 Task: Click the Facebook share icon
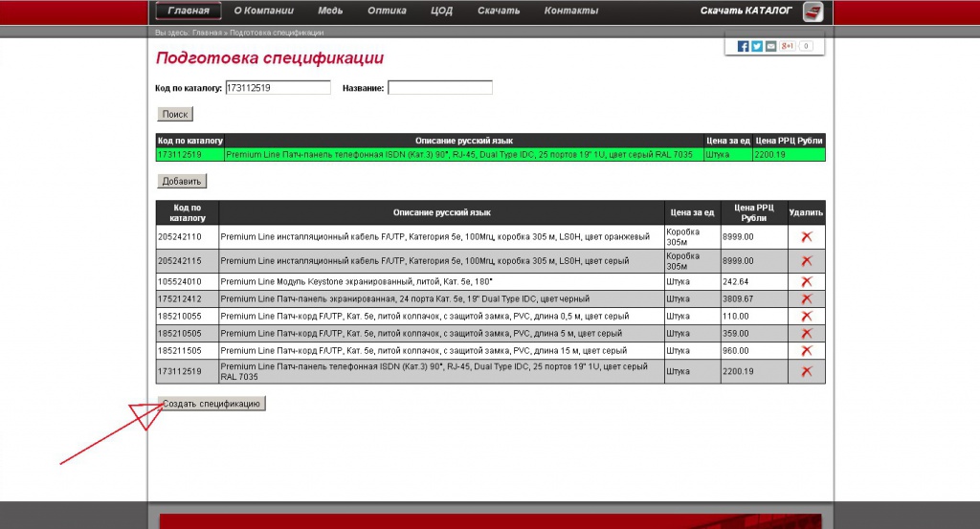(743, 46)
